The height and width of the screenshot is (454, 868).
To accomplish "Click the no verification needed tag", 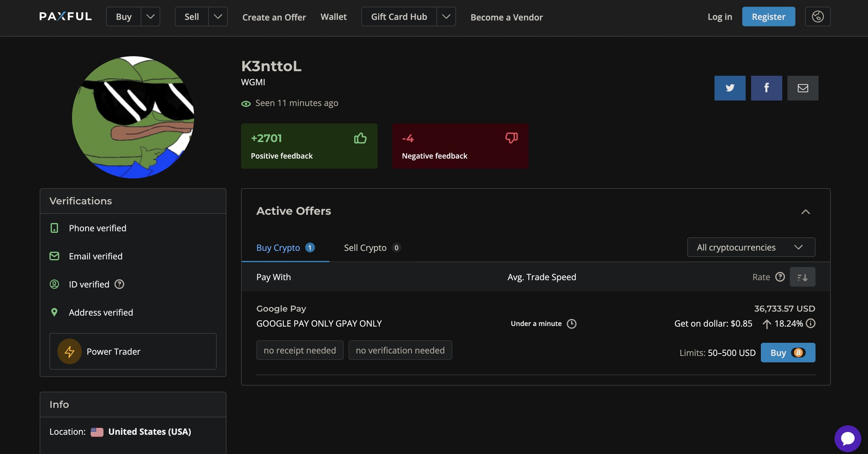I will tap(400, 350).
